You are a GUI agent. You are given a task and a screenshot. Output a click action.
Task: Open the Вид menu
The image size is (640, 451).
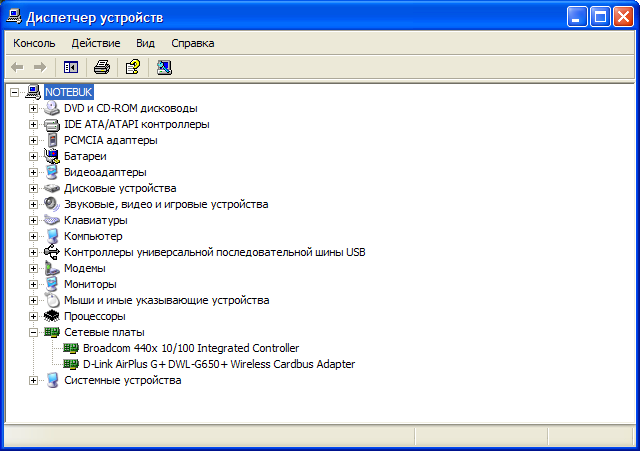(145, 43)
